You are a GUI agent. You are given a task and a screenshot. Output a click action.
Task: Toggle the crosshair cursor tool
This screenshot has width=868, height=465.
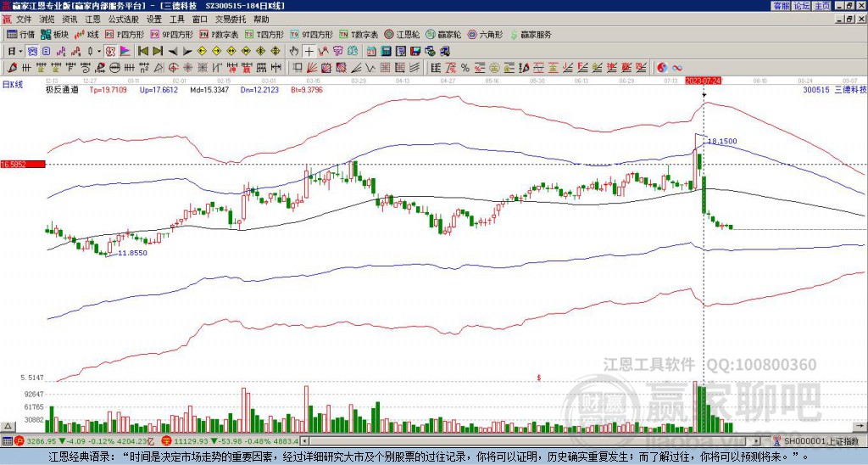309,52
